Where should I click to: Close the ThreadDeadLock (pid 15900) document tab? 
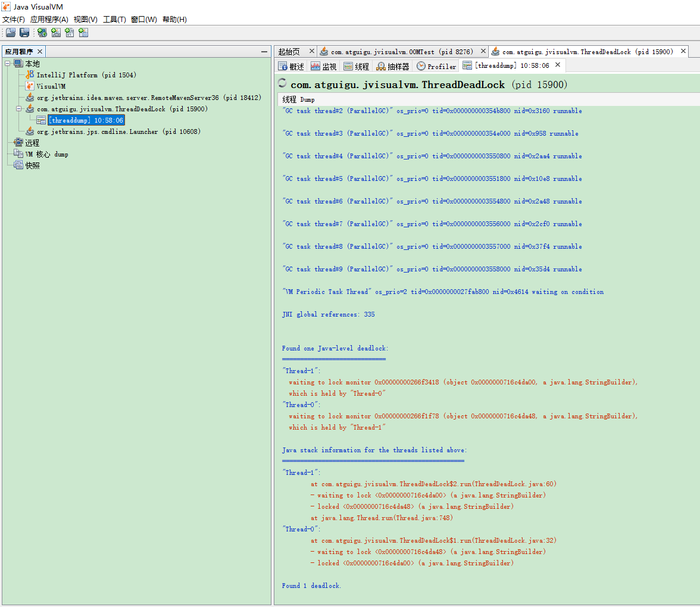pyautogui.click(x=683, y=51)
